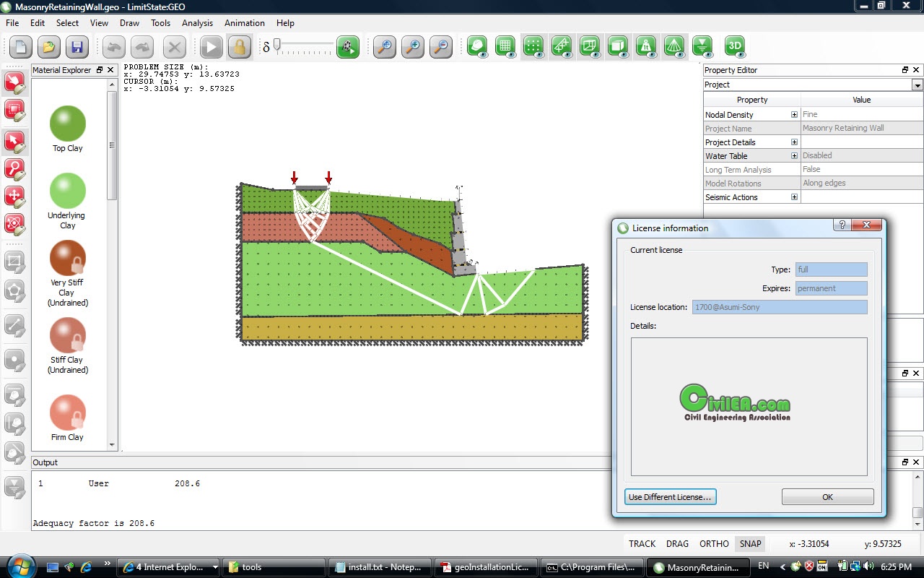The width and height of the screenshot is (924, 578).
Task: Open the Animation menu
Action: 245,23
